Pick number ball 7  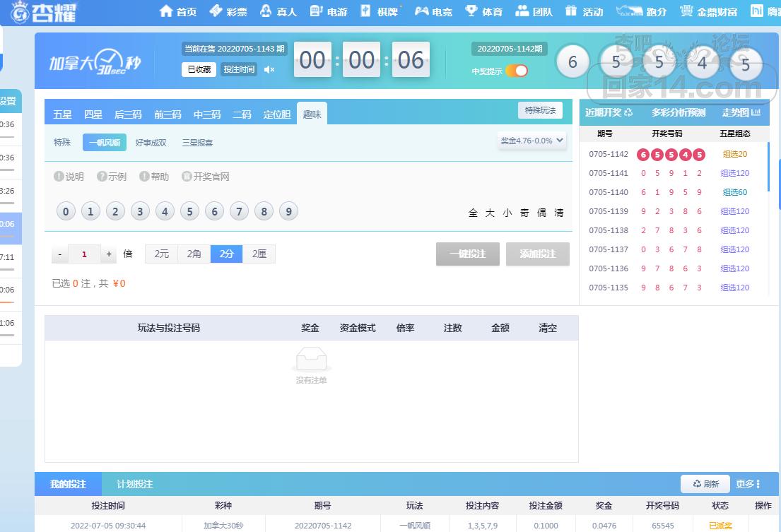click(240, 211)
